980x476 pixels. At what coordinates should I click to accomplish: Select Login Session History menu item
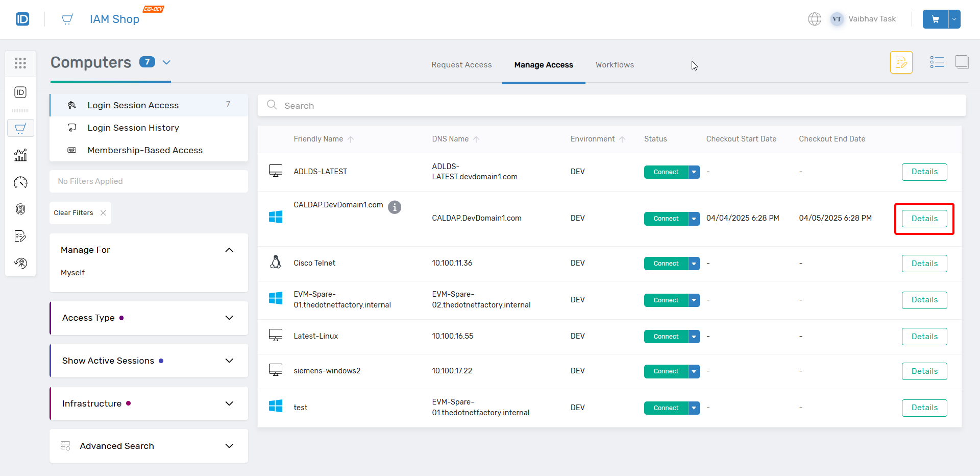133,128
